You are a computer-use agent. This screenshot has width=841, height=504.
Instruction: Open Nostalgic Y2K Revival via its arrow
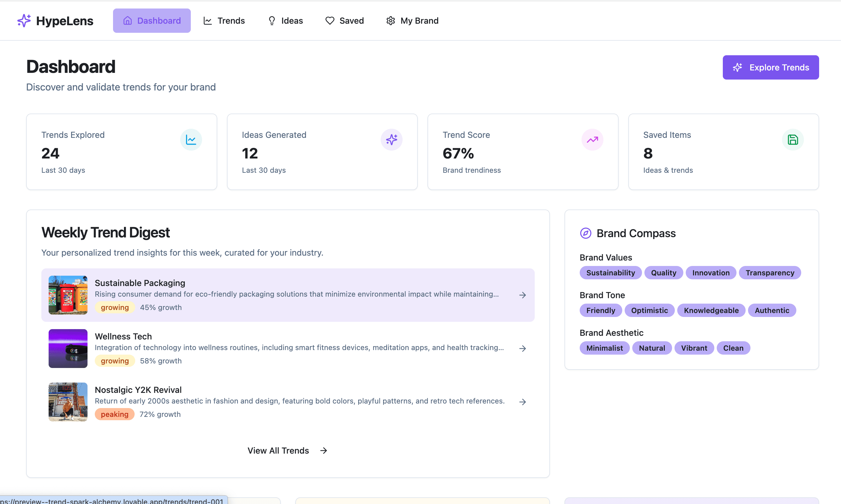[523, 402]
